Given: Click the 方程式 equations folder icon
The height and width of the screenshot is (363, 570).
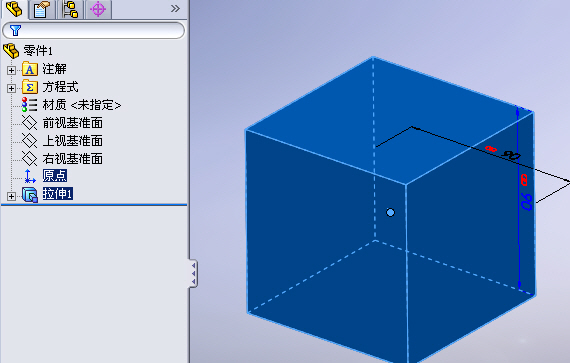Looking at the screenshot, I should (x=30, y=87).
